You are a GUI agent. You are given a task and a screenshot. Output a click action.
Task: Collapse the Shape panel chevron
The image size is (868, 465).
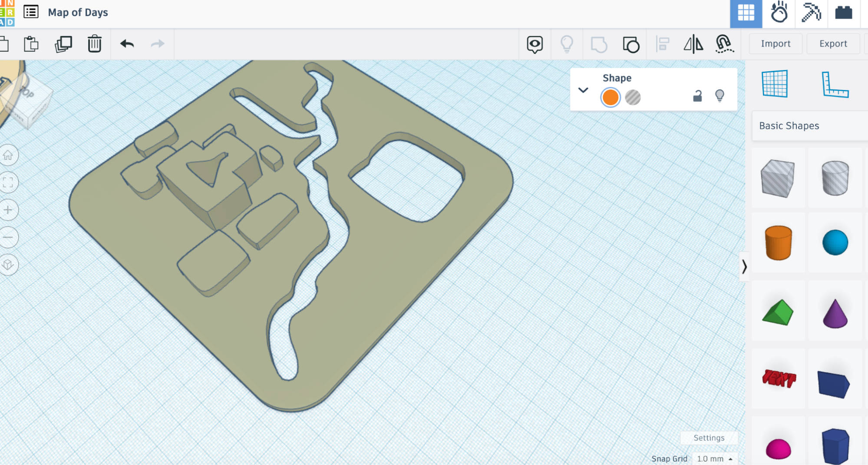coord(583,90)
